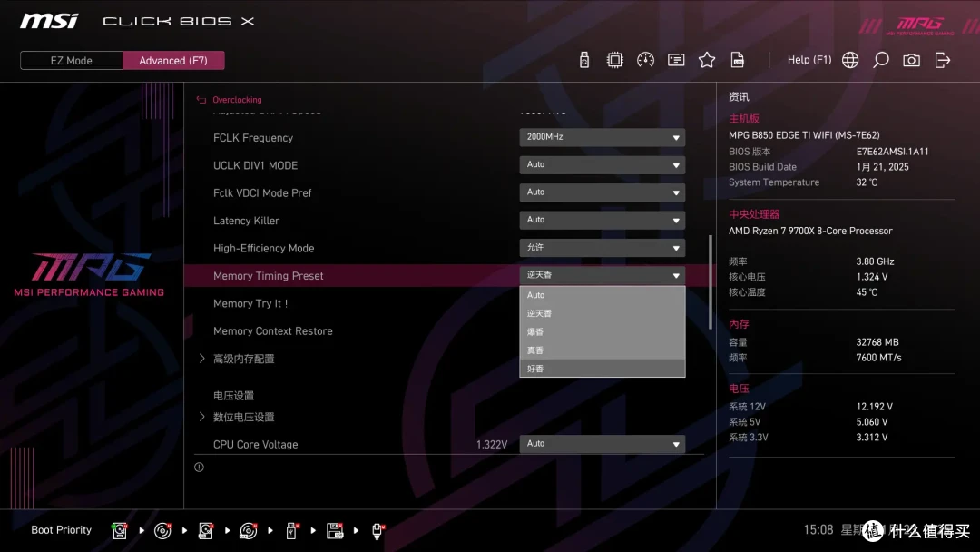Click the MPG B850 EDGE TI WIFI name
980x552 pixels.
[x=804, y=135]
